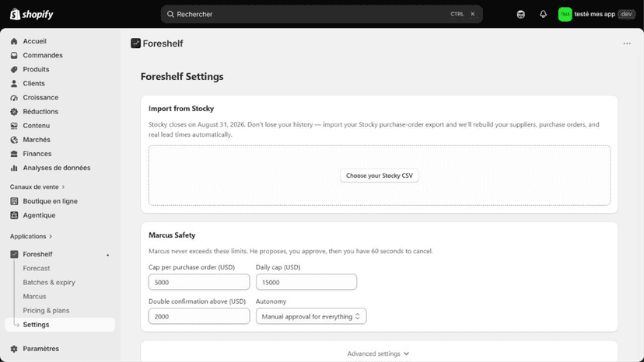Click the pin dot next to Foreshelf
644x362 pixels.
tap(107, 255)
